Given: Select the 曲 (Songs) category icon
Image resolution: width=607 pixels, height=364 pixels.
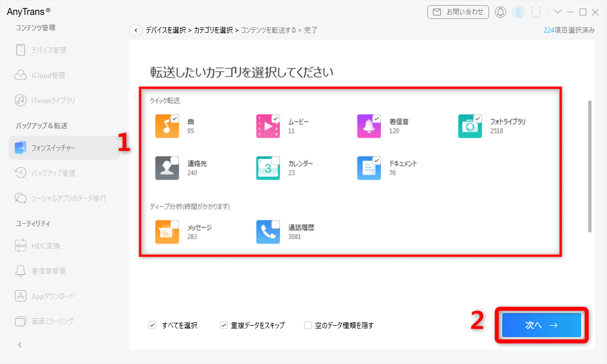Looking at the screenshot, I should tap(165, 125).
